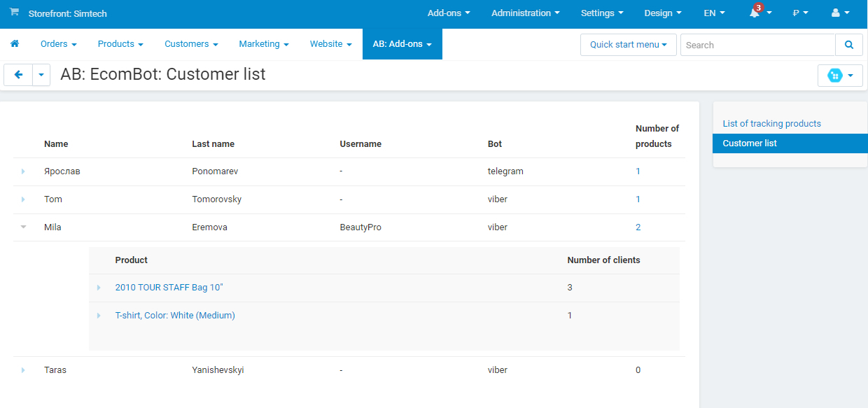Select the AB: Add-ons tab
868x408 pixels.
click(x=402, y=43)
